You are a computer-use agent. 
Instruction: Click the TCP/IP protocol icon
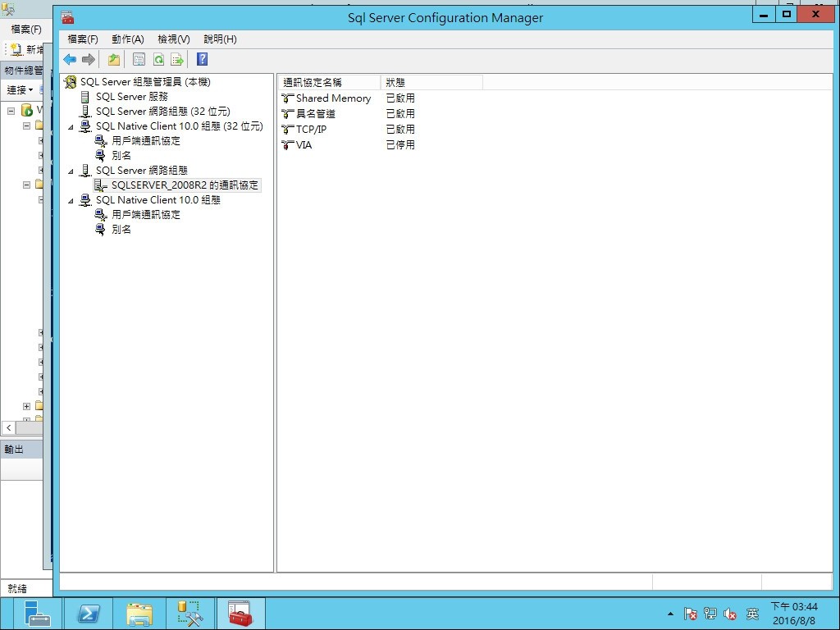coord(288,129)
